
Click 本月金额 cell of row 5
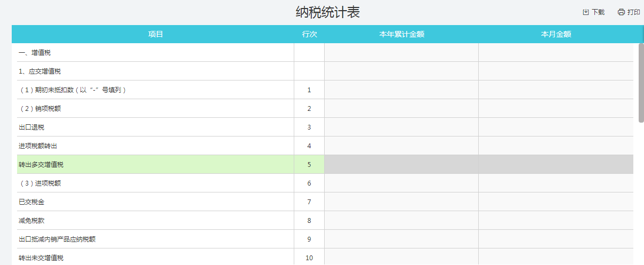556,164
